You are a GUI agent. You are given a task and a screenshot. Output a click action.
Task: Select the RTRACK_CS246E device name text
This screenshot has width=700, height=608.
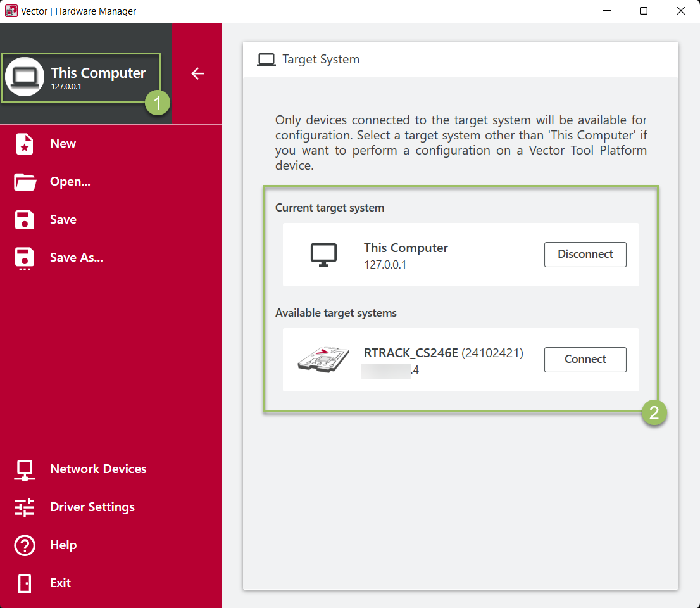tap(411, 353)
